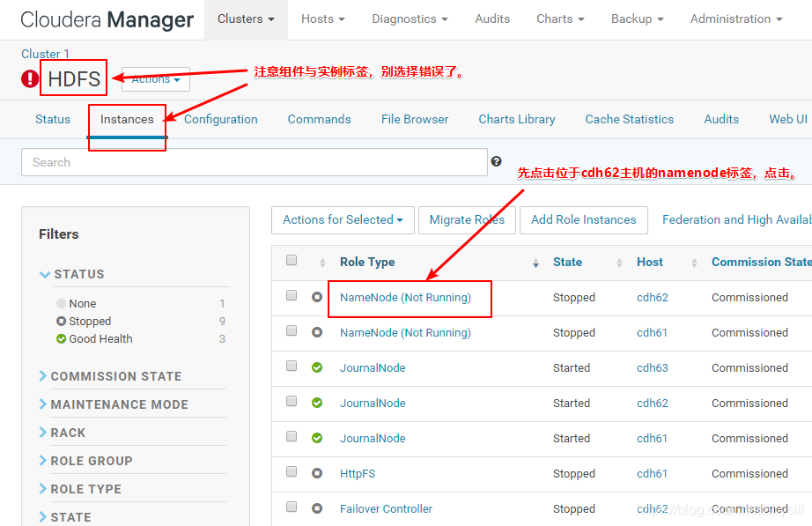Image resolution: width=812 pixels, height=526 pixels.
Task: Open the search help question mark icon
Action: click(496, 161)
